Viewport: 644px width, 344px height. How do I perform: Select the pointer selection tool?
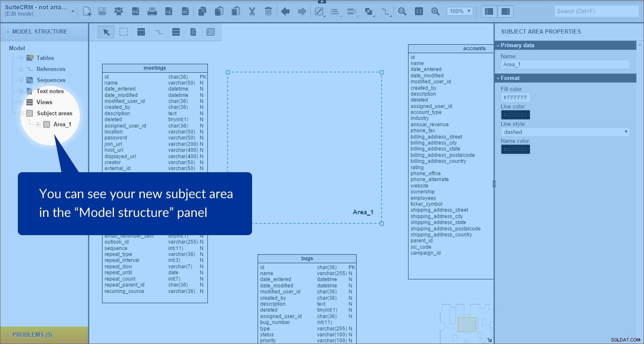coord(106,32)
